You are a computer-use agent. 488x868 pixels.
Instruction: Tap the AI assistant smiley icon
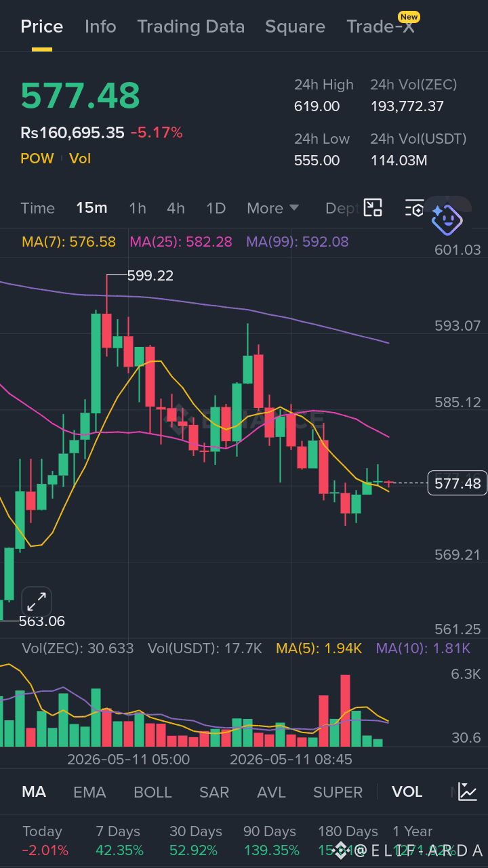point(447,220)
